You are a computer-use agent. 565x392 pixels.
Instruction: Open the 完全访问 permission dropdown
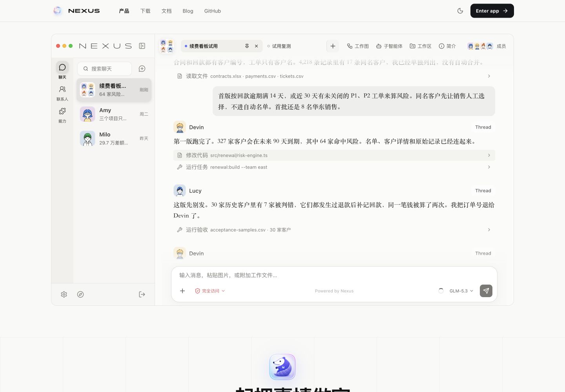pyautogui.click(x=210, y=291)
